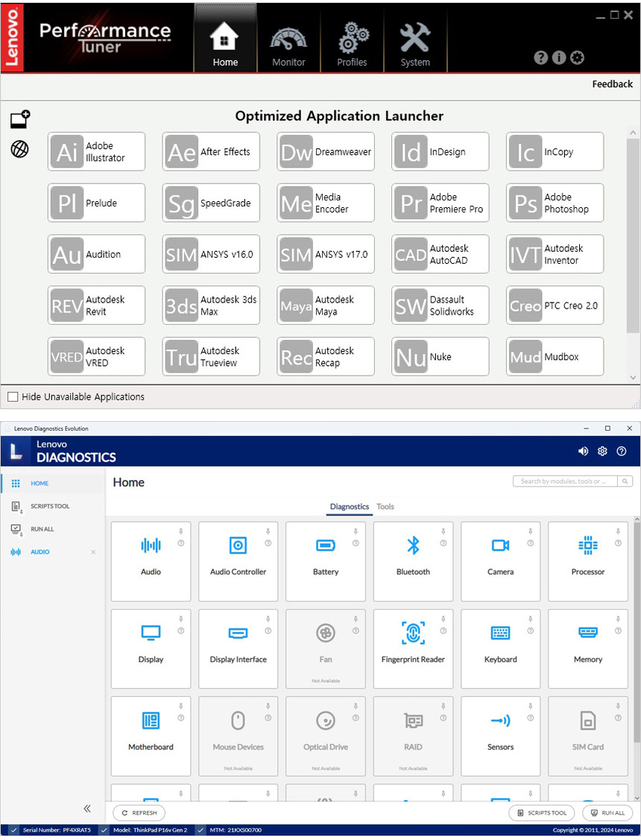Screen dimensions: 641x840
Task: Toggle the Diagnostics sound speaker icon
Action: coord(583,451)
